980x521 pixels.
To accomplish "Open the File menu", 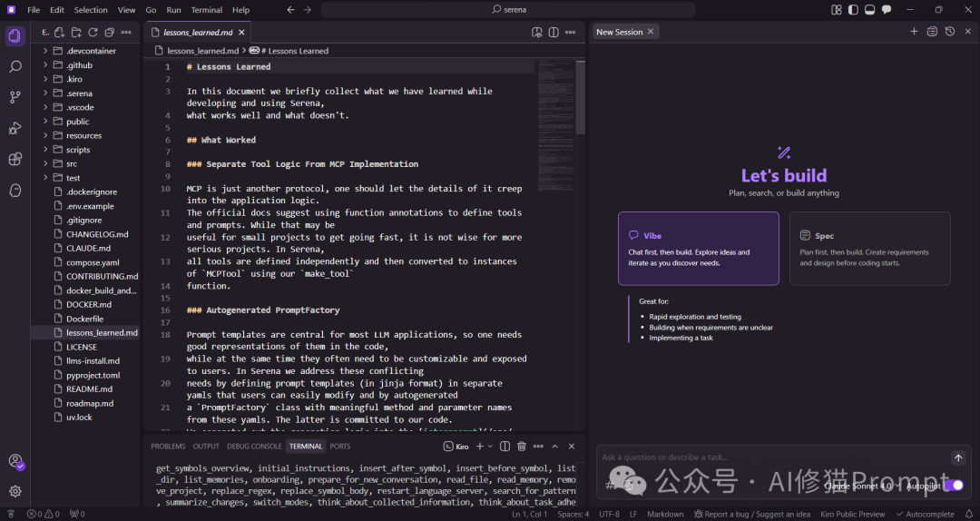I will click(x=34, y=9).
